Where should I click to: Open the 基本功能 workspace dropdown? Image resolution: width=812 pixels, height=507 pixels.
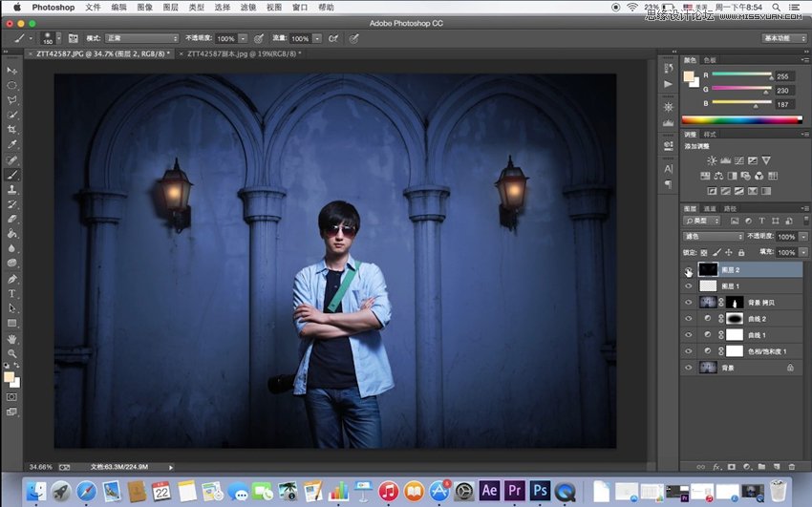pyautogui.click(x=784, y=38)
